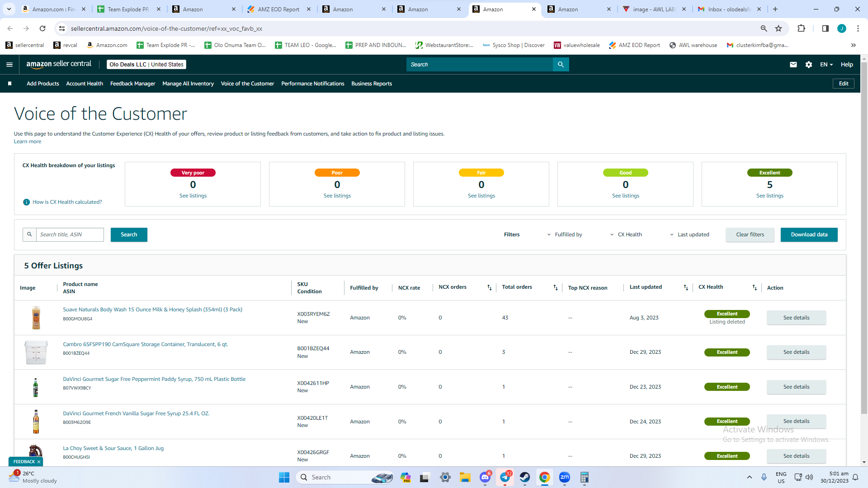Click the teal Search button next to ASIN field
Viewport: 868px width, 488px height.
(x=129, y=235)
